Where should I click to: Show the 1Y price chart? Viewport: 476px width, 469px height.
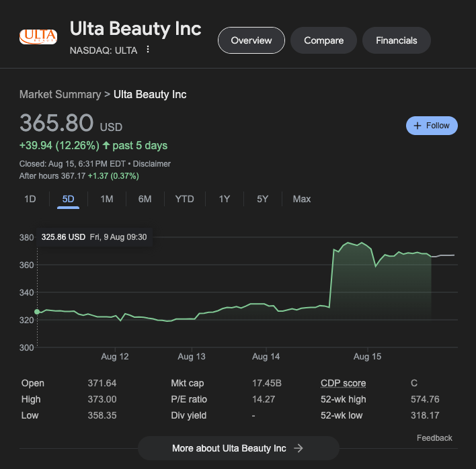[225, 199]
